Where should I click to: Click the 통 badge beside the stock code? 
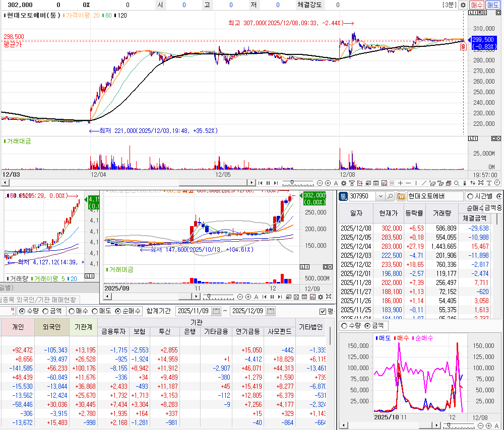click(x=343, y=196)
